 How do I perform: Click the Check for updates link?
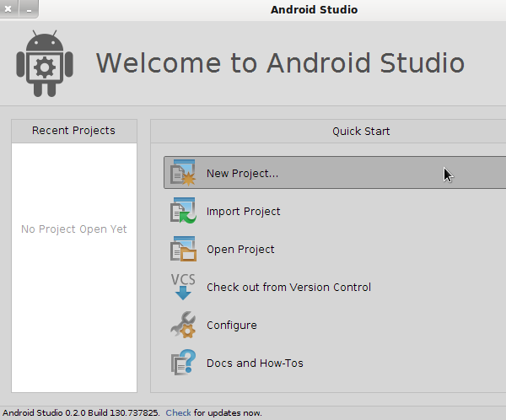coord(178,412)
